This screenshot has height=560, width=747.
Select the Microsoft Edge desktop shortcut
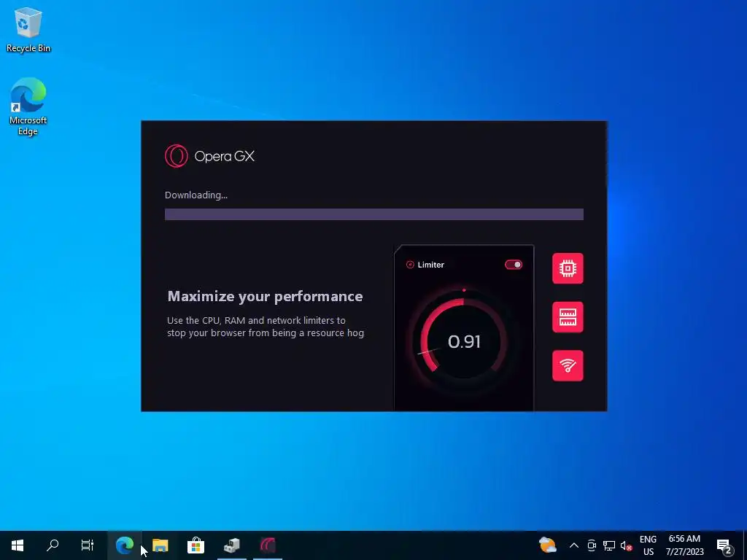(28, 106)
